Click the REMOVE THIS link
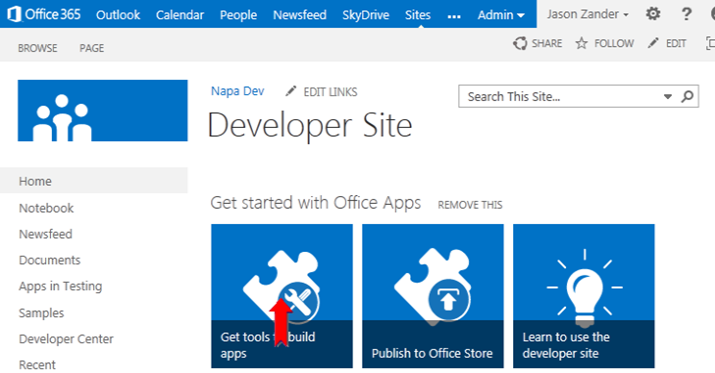 click(470, 205)
